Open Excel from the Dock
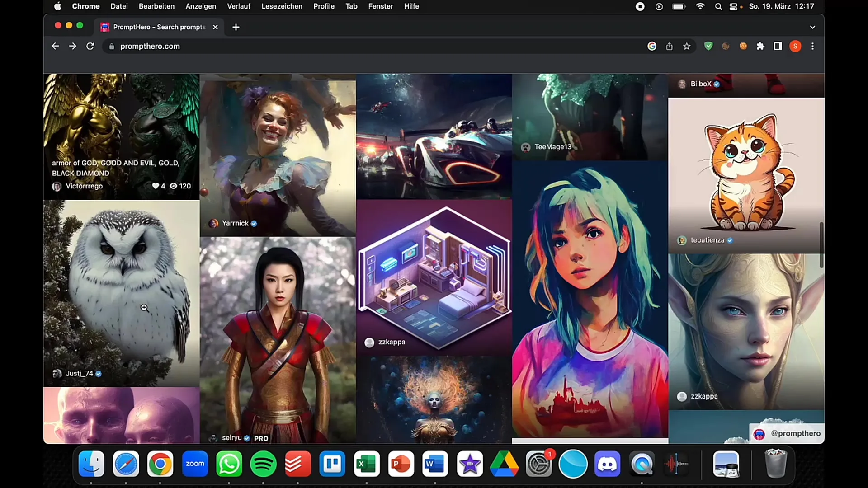The width and height of the screenshot is (868, 488). point(367,464)
